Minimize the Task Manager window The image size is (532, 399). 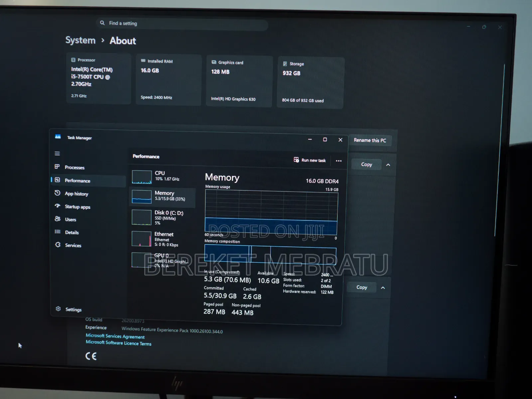point(310,140)
